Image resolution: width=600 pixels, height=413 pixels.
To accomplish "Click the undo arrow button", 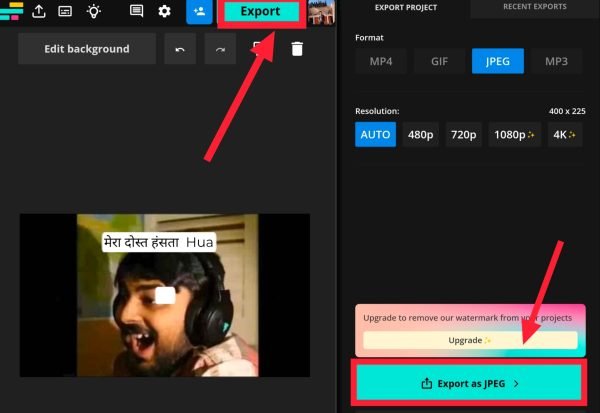I will (x=180, y=49).
